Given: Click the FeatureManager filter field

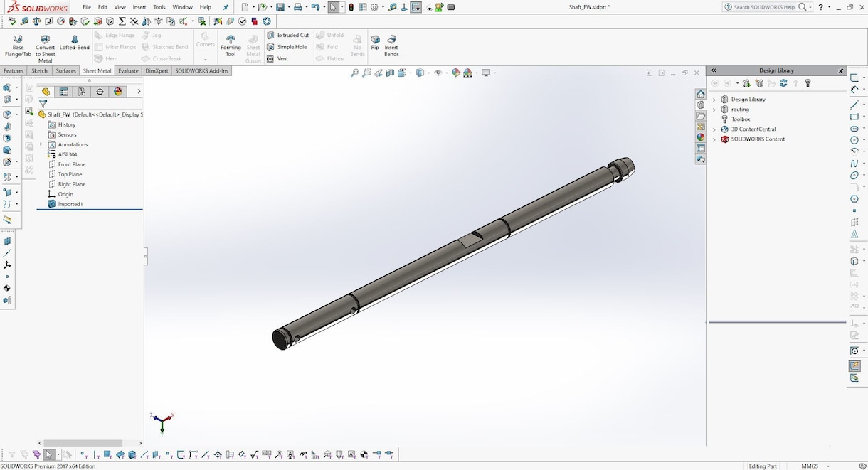Looking at the screenshot, I should pyautogui.click(x=90, y=104).
